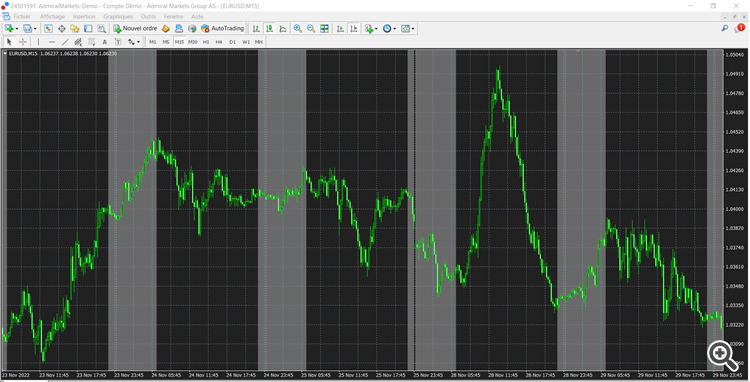750x382 pixels.
Task: Toggle chart auto scroll icon
Action: 340,29
